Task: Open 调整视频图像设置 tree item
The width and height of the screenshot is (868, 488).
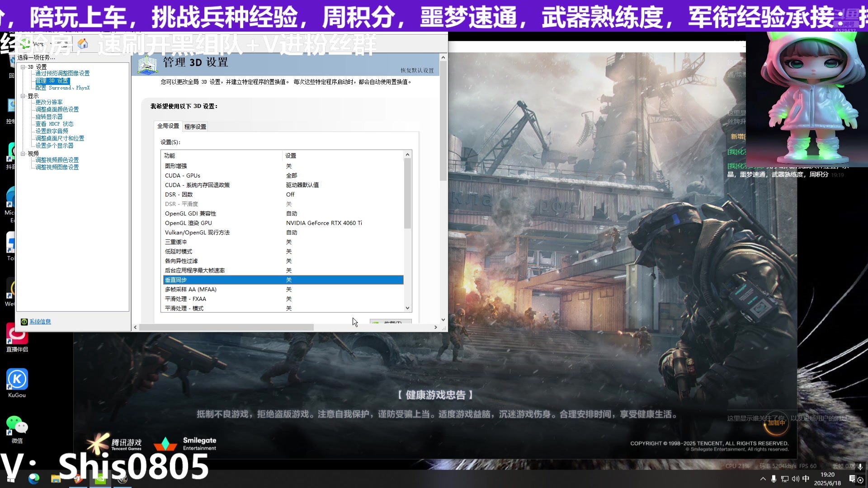Action: (57, 167)
